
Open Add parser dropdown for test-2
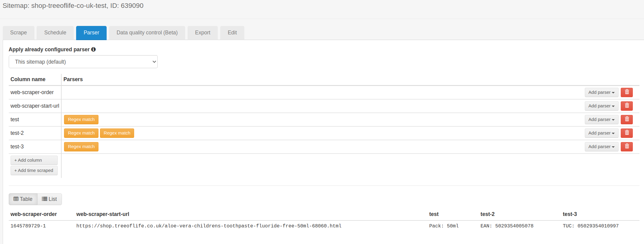pyautogui.click(x=601, y=133)
